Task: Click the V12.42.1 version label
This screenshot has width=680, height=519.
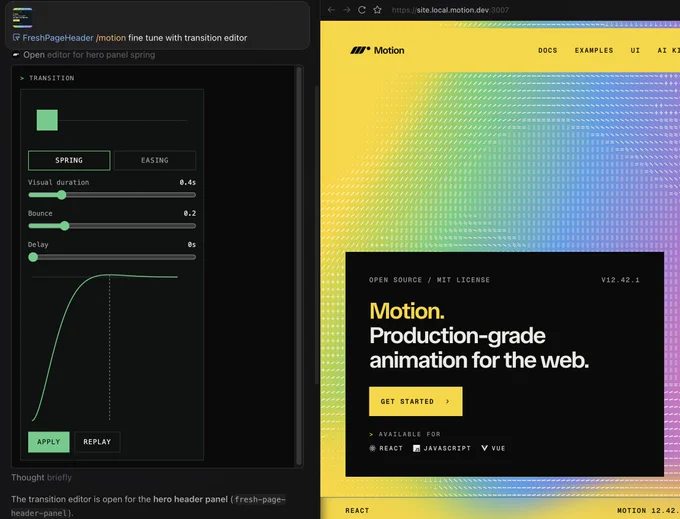Action: coord(620,280)
